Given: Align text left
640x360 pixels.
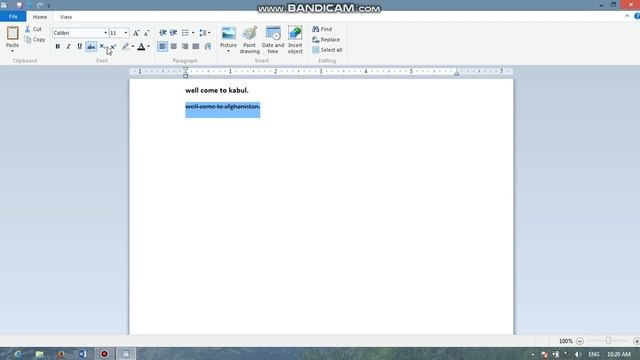Looking at the screenshot, I should click(162, 47).
